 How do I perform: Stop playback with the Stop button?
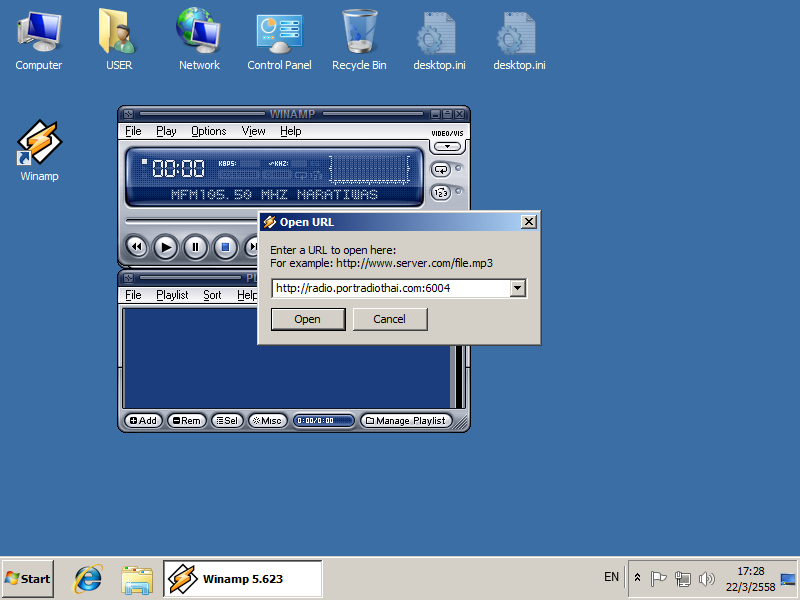[225, 247]
